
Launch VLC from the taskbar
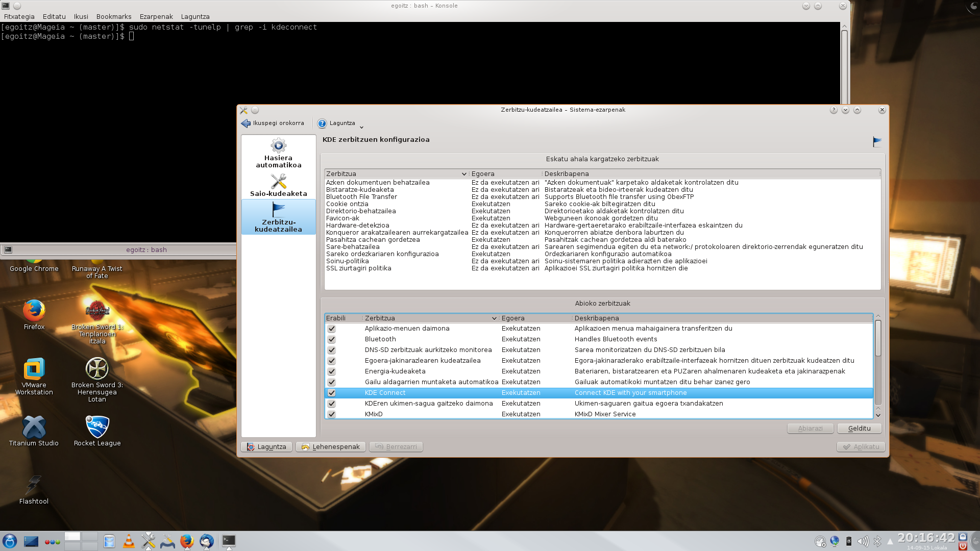(x=129, y=541)
